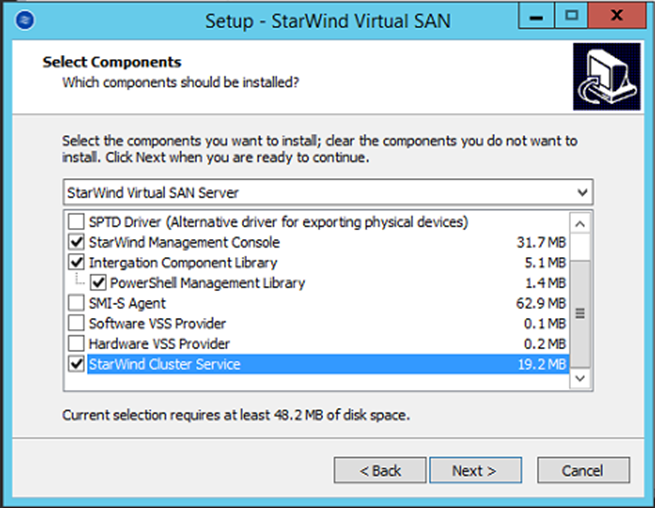Select the Intergation Component Library label
The height and width of the screenshot is (508, 655).
coord(183,263)
